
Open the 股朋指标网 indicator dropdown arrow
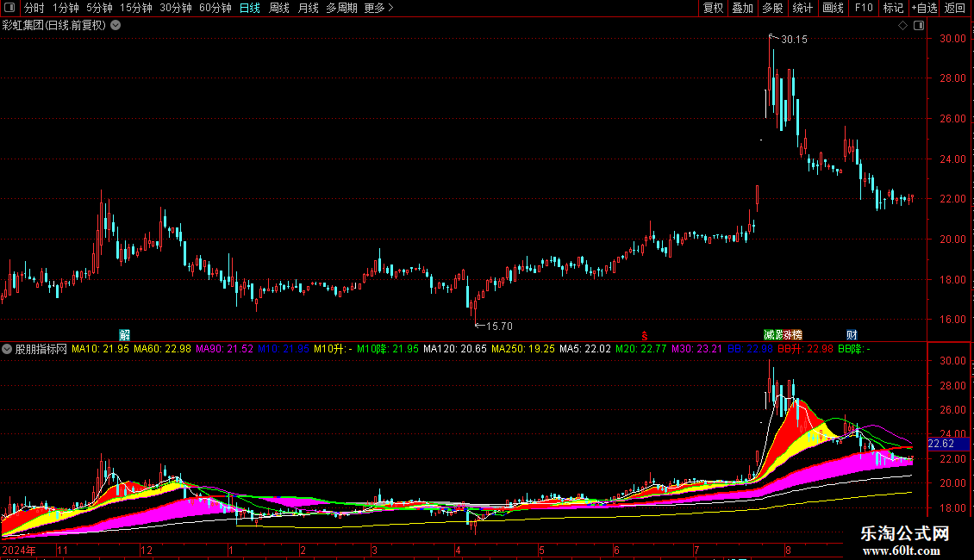[x=7, y=349]
